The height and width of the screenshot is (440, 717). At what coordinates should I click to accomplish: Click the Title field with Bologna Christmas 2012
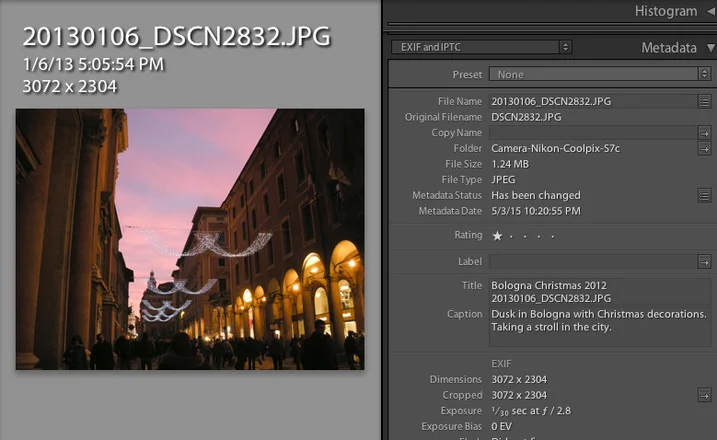(599, 292)
